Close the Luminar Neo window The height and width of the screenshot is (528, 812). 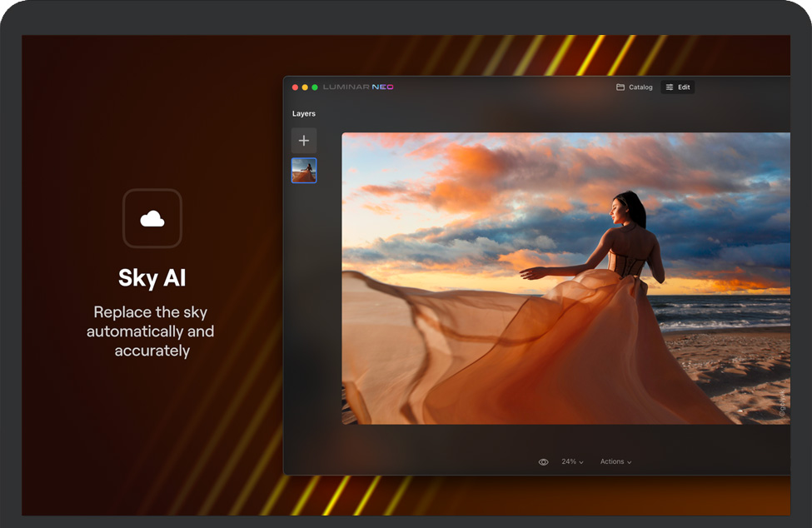pos(295,87)
